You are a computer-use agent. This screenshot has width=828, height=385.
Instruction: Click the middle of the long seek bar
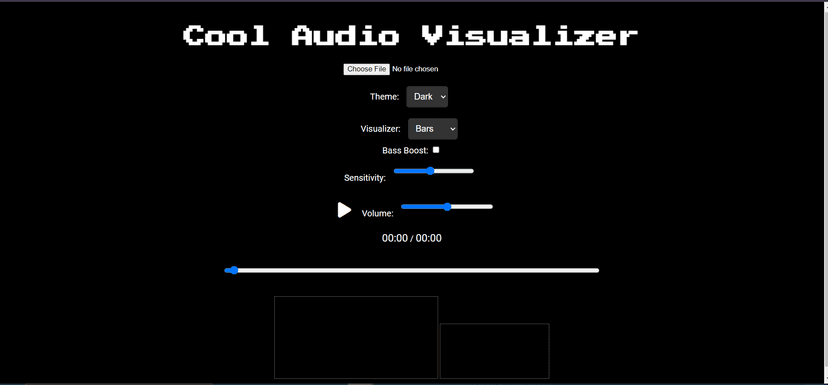412,270
